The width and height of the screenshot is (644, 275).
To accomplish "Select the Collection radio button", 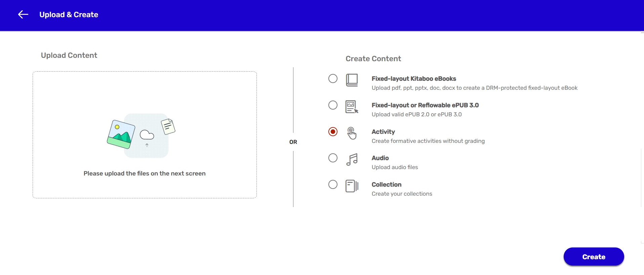I will (333, 185).
